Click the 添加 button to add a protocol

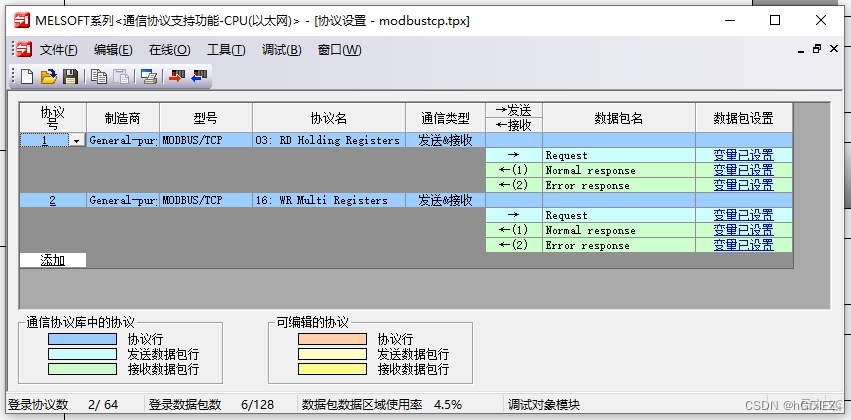click(53, 260)
